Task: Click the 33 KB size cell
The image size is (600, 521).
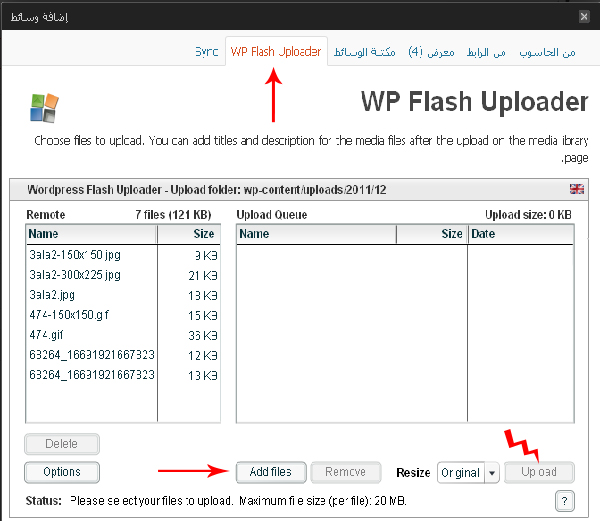Action: click(203, 336)
